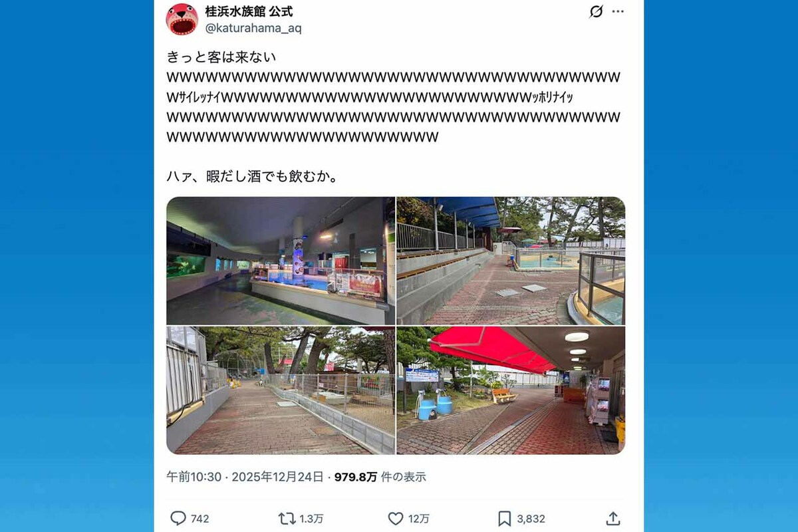Viewport: 798px width, 532px height.
Task: Open the fenced brick pathway photo
Action: point(281,390)
